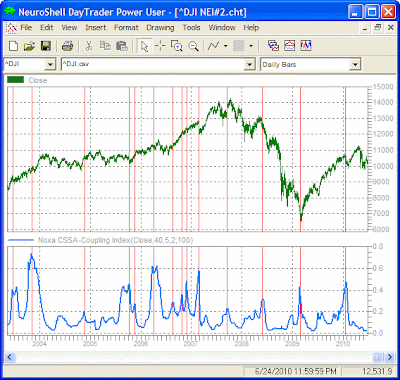
Task: Click the Paste clipboard icon
Action: click(121, 46)
